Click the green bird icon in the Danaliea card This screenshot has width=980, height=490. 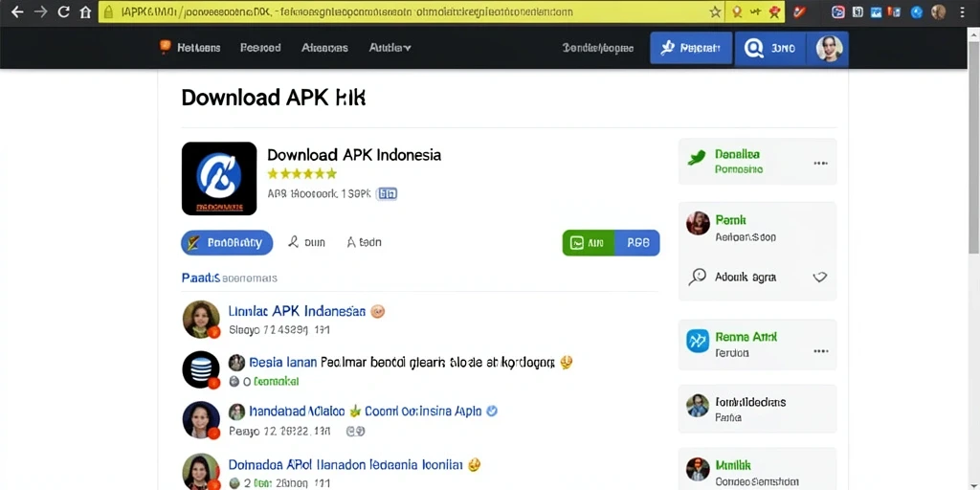pos(697,158)
